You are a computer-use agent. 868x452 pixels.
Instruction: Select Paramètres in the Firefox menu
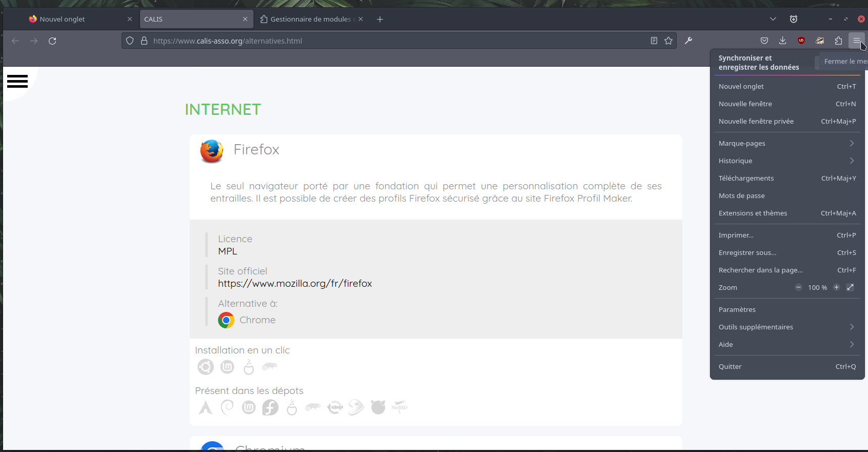pyautogui.click(x=737, y=309)
